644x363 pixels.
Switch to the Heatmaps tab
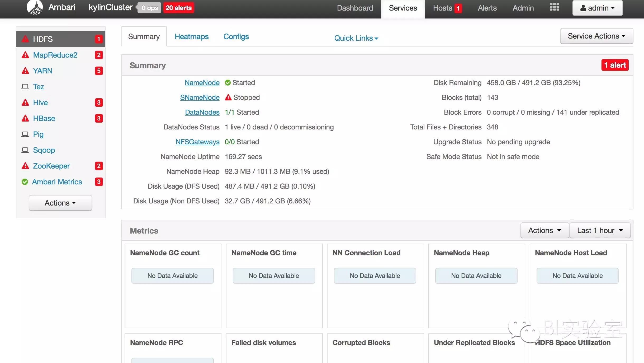tap(192, 36)
